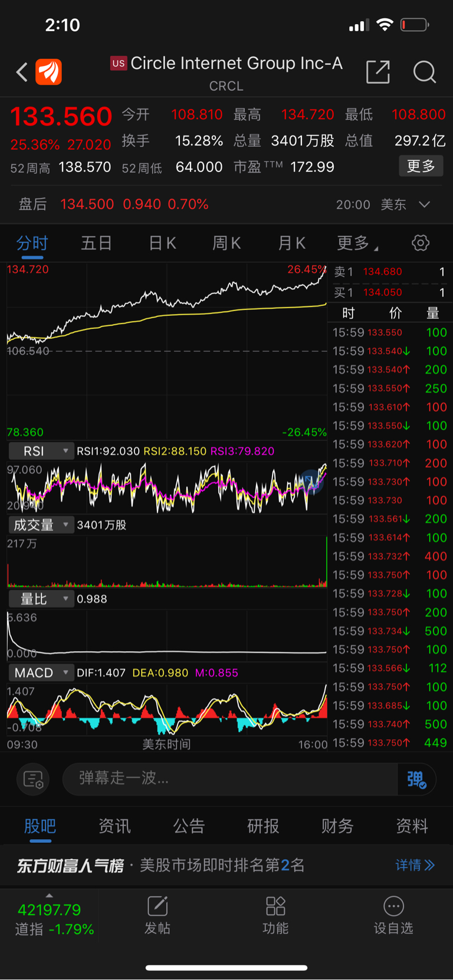Screen dimensions: 453x980
Task: Select the 分时 chart tab
Action: 32,243
